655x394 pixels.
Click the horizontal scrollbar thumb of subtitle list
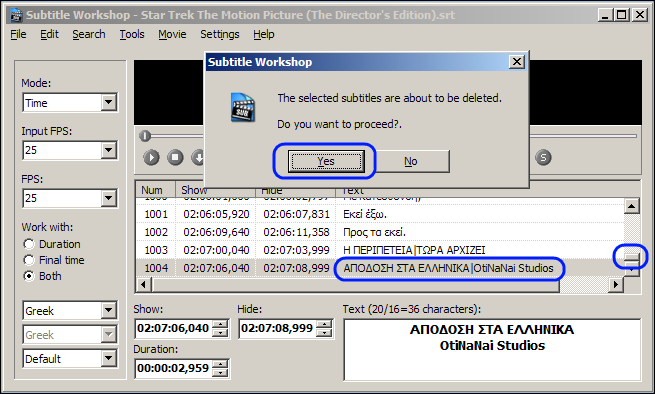tap(356, 285)
